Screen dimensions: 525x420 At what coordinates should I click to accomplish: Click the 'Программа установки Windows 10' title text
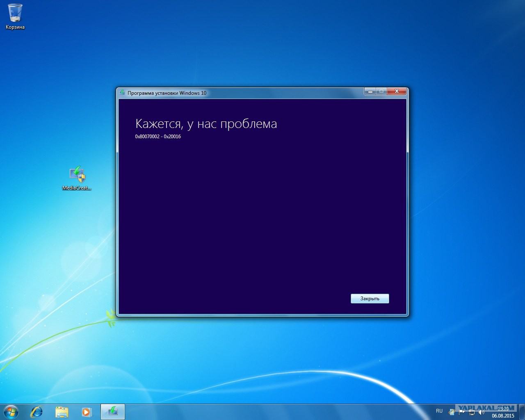tap(167, 93)
